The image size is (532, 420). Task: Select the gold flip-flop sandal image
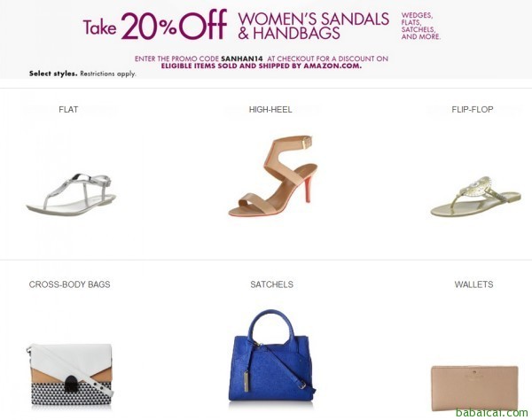click(470, 197)
